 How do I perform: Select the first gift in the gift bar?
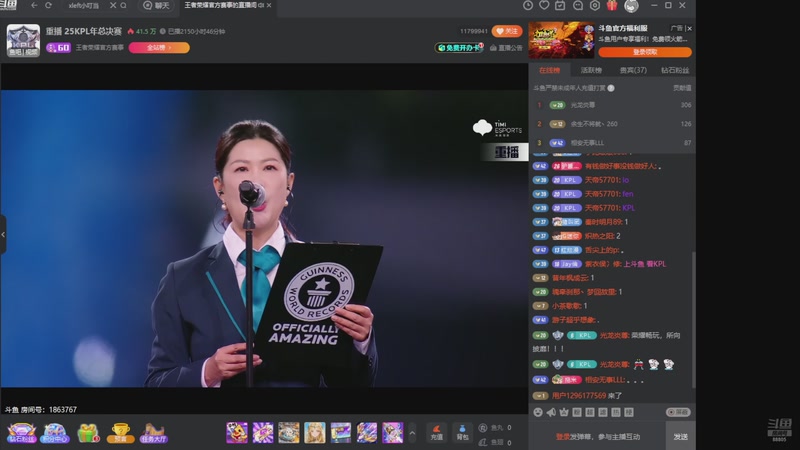pyautogui.click(x=237, y=433)
